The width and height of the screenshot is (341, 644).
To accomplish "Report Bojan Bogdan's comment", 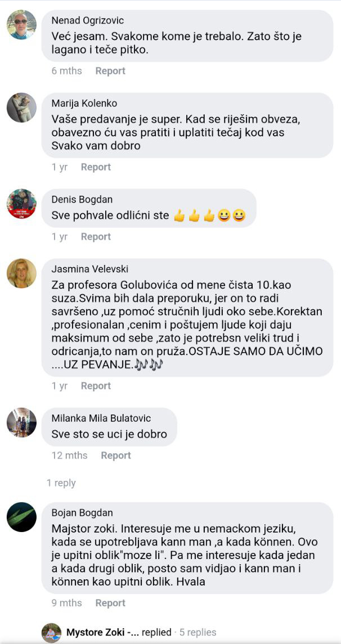I will coord(110,603).
